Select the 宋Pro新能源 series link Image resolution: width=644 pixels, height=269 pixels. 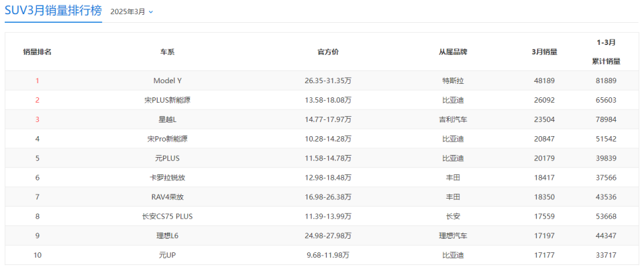[x=167, y=139]
